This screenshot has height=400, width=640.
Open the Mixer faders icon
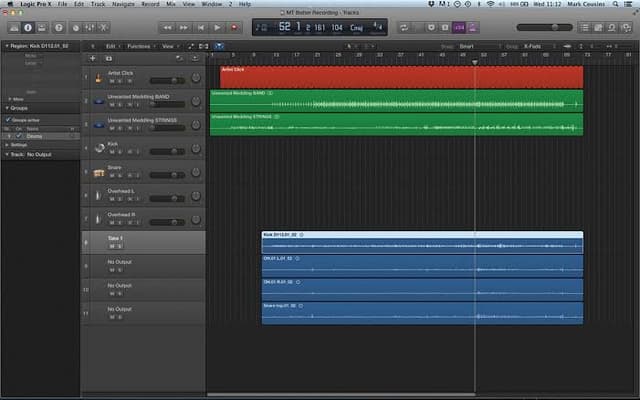click(x=89, y=28)
